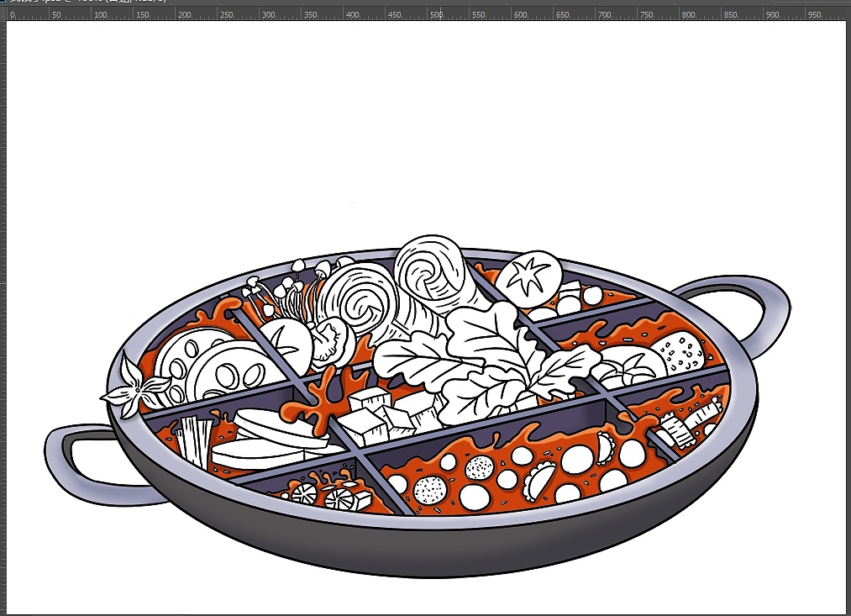Click the 950 mark on horizontal ruler
This screenshot has width=851, height=616.
814,15
